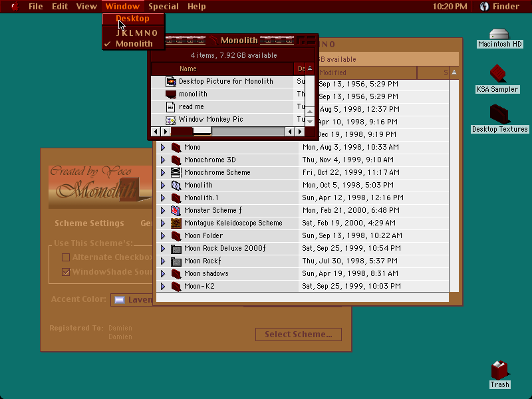Select the 'Mon, Oct 5, 1998, 5:03 PM' date cell
Image resolution: width=532 pixels, height=399 pixels.
tap(348, 186)
